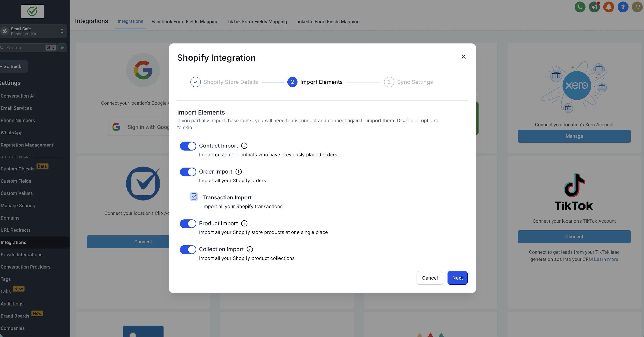Click the phone dialer icon in header

580,7
